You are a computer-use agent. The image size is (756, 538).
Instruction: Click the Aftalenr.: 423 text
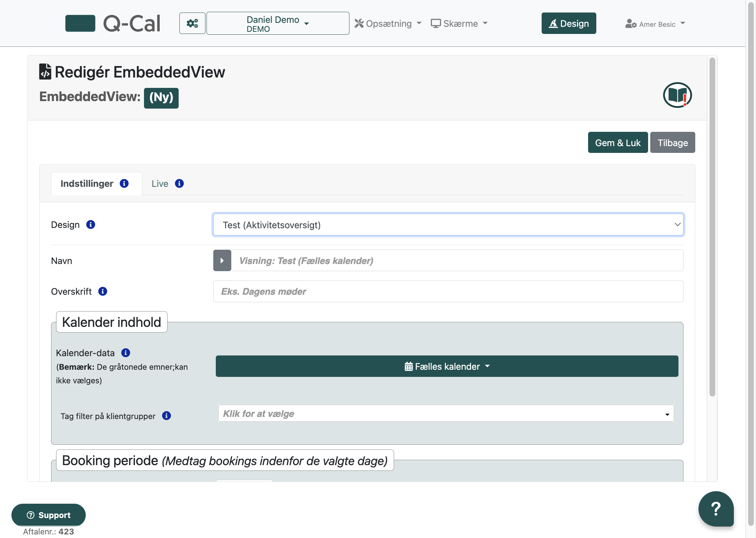click(49, 531)
